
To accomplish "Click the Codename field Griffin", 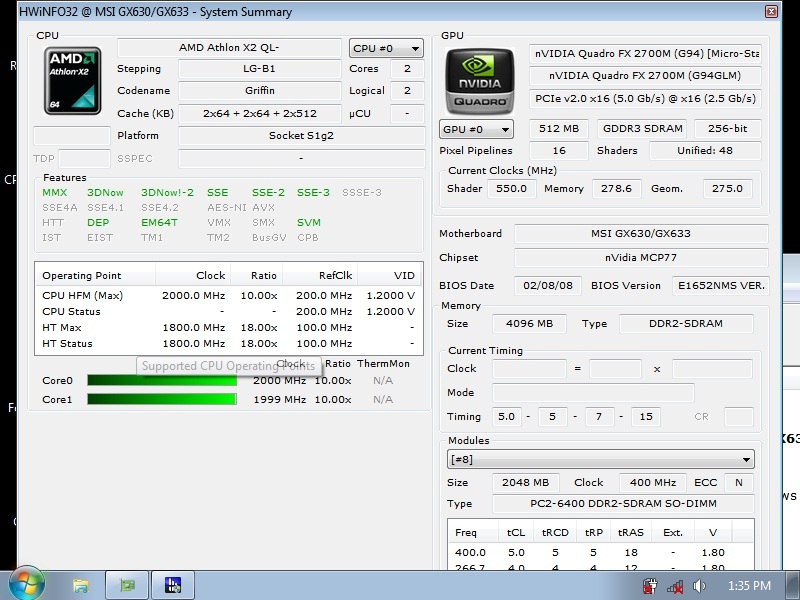I will pyautogui.click(x=259, y=90).
